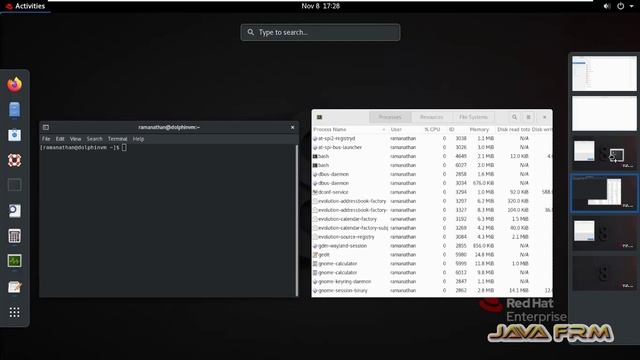Open the clock showing Nov 8 17:28
Image resolution: width=640 pixels, height=360 pixels.
point(320,6)
